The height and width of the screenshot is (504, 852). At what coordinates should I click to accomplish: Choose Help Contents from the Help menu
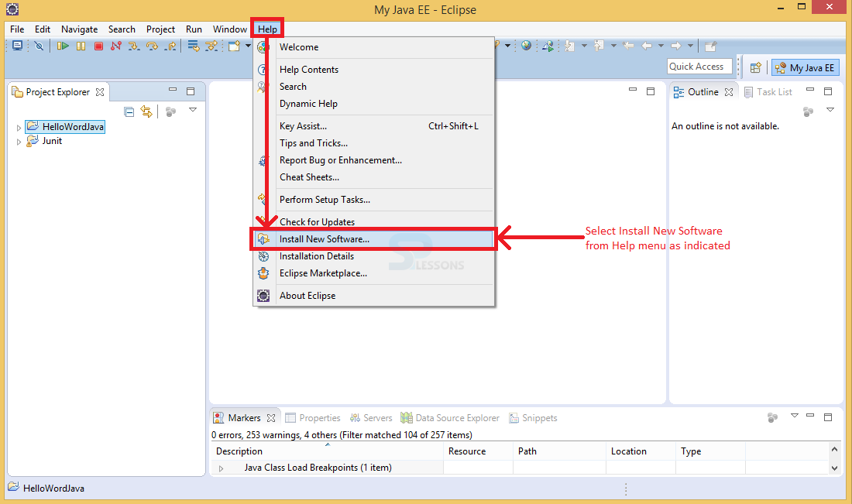(374, 70)
